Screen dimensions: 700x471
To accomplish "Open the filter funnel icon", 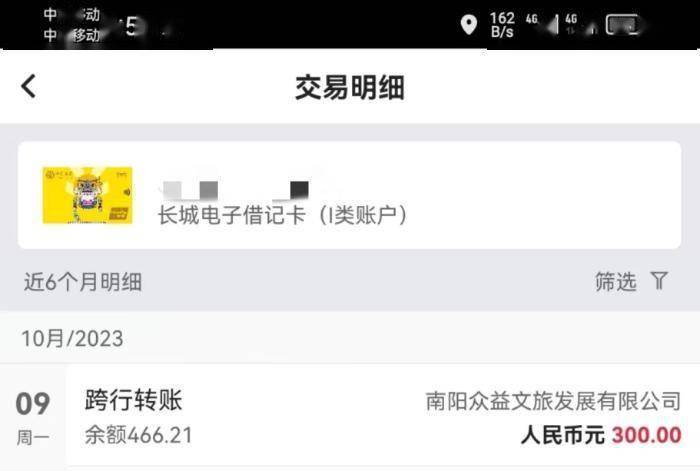I will pyautogui.click(x=659, y=281).
